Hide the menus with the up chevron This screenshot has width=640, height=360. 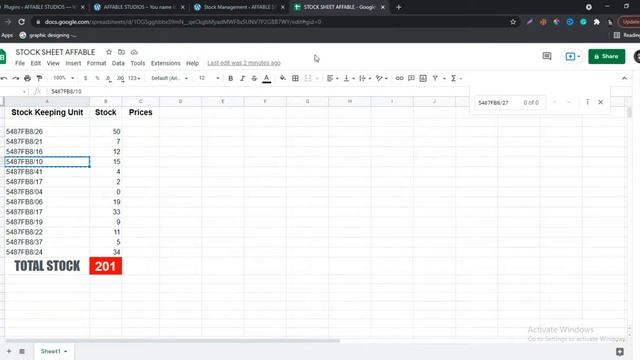tap(624, 78)
